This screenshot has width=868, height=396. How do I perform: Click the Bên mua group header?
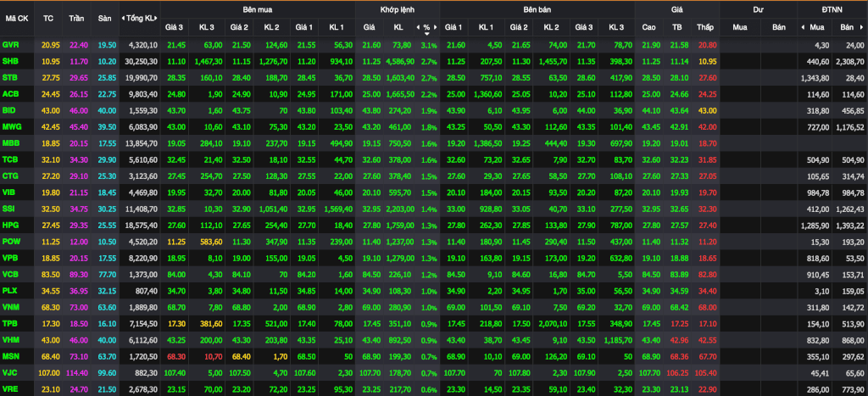tap(257, 10)
